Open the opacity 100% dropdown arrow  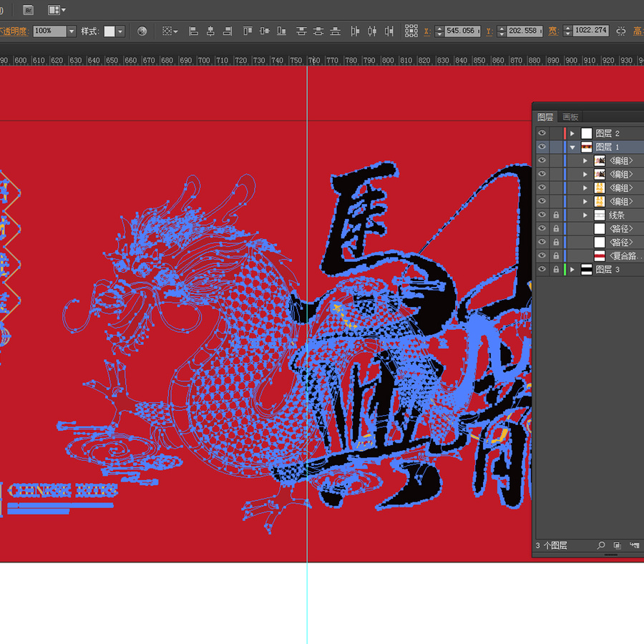tap(72, 31)
